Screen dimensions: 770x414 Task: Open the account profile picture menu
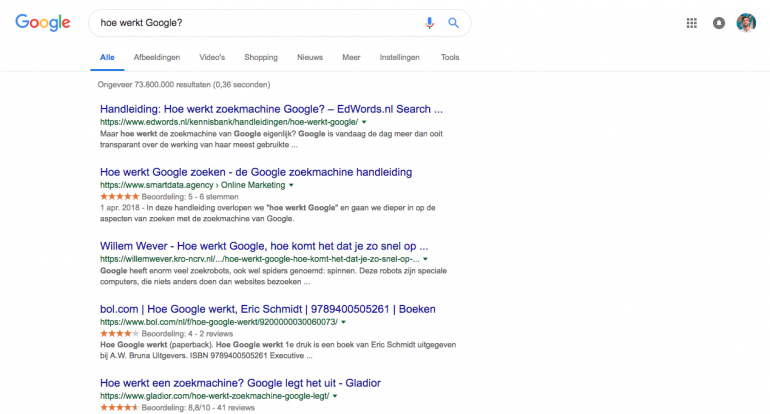(x=746, y=23)
